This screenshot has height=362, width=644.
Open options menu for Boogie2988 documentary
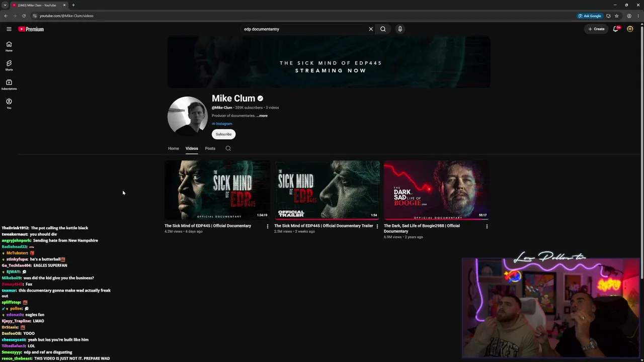pyautogui.click(x=487, y=226)
